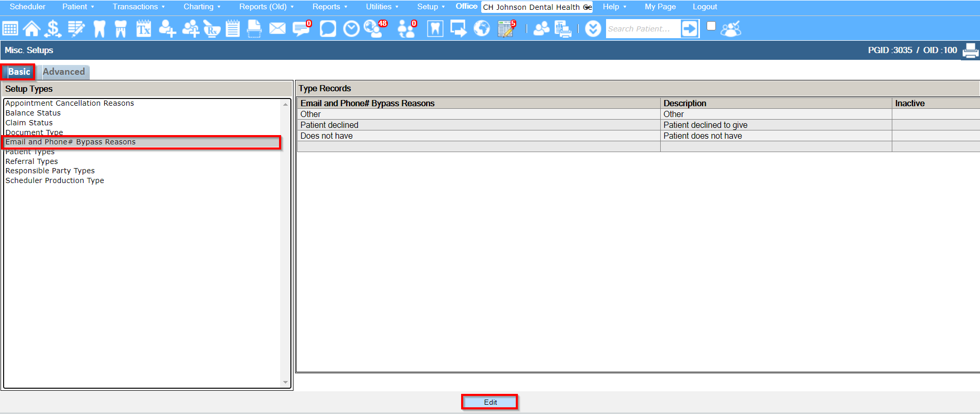This screenshot has height=414, width=980.
Task: Expand the Utilities menu dropdown
Action: [x=382, y=7]
